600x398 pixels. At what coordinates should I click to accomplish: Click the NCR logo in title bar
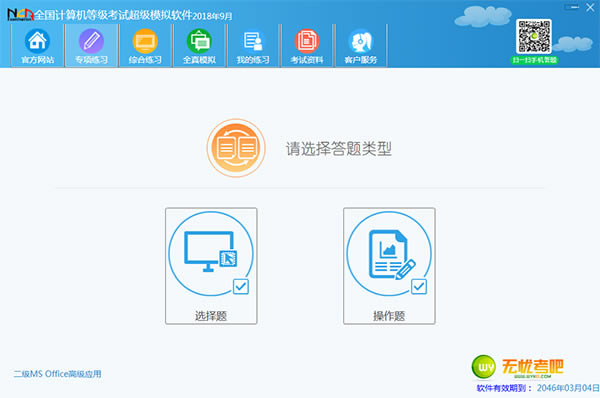point(20,15)
